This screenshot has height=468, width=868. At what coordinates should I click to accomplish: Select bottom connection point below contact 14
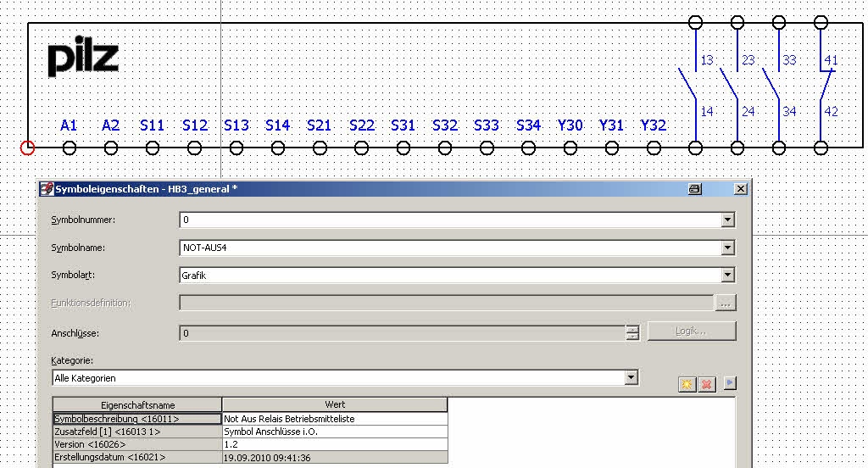(695, 148)
